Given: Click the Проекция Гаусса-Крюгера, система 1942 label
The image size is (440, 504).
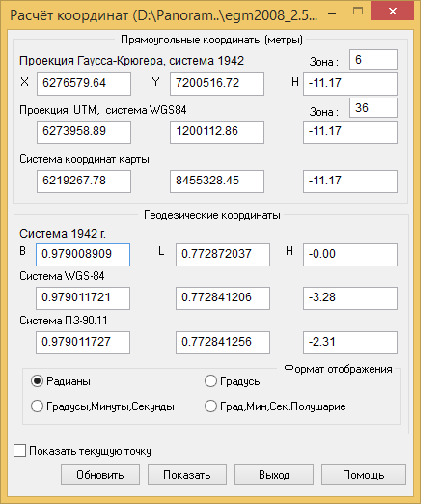Looking at the screenshot, I should [x=131, y=61].
